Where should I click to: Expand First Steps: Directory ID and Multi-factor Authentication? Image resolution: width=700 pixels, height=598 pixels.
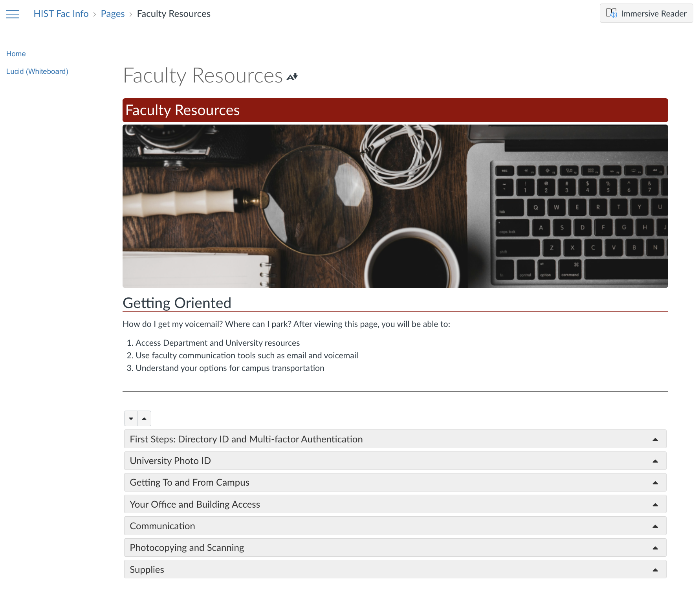tap(395, 439)
